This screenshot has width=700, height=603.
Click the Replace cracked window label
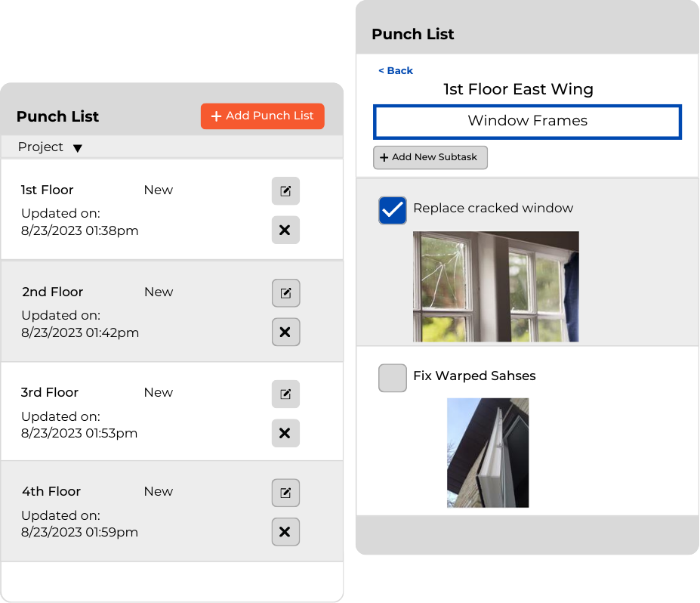[493, 208]
